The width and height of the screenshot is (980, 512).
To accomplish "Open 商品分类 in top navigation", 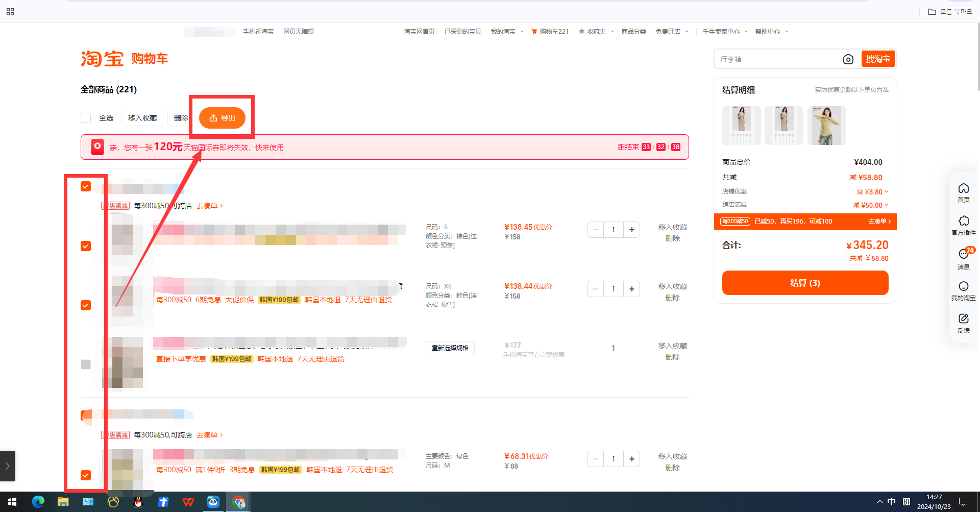I will 633,32.
